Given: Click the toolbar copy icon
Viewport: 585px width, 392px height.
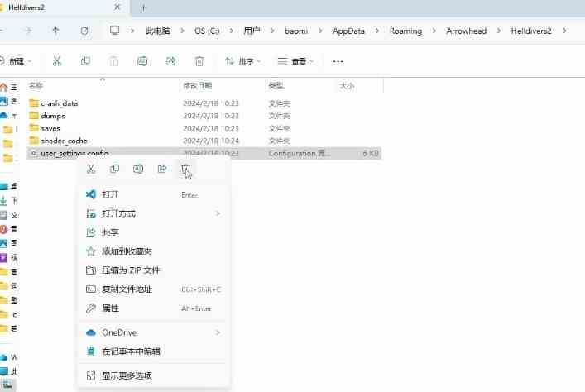Looking at the screenshot, I should click(85, 61).
